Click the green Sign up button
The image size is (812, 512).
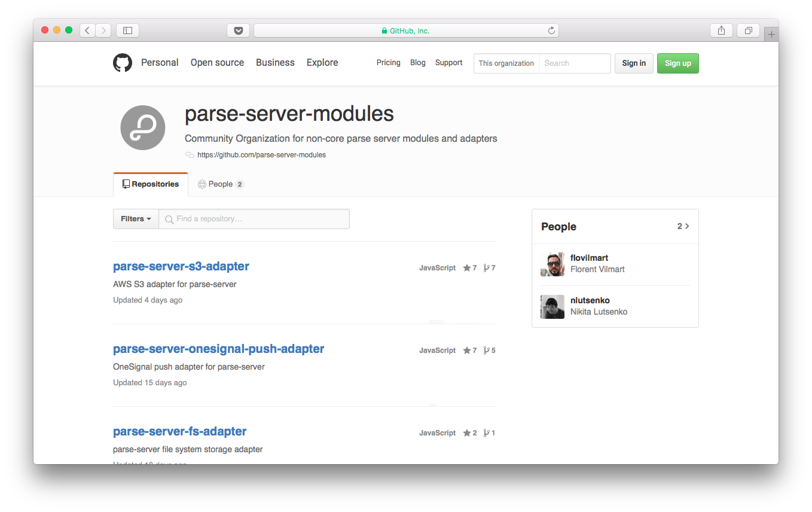pyautogui.click(x=678, y=63)
